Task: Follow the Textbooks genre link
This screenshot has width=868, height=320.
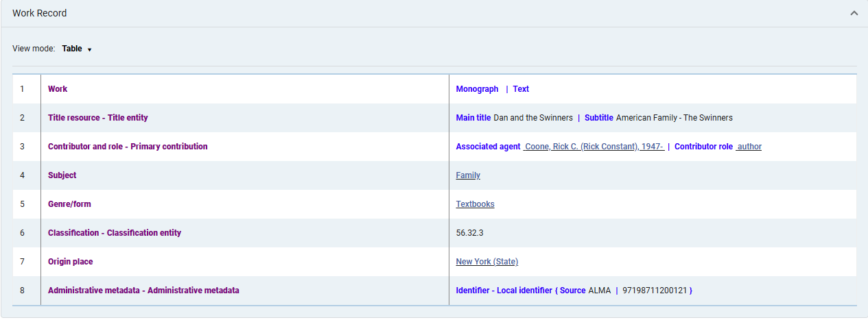Action: point(475,204)
